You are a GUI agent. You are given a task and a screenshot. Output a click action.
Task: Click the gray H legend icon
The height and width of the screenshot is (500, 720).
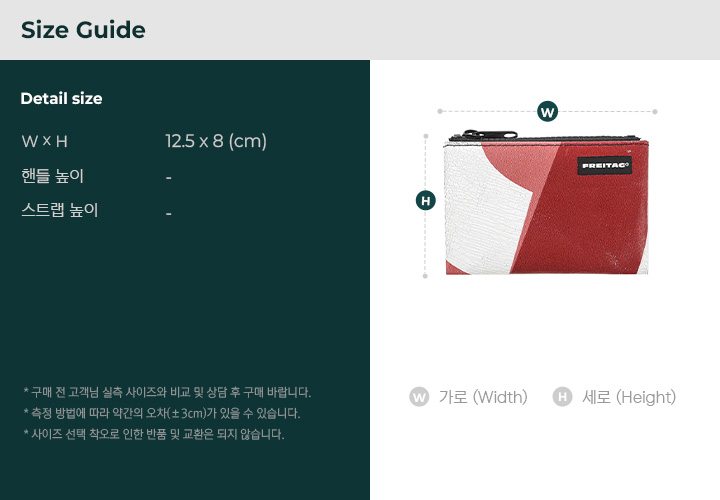coord(562,397)
